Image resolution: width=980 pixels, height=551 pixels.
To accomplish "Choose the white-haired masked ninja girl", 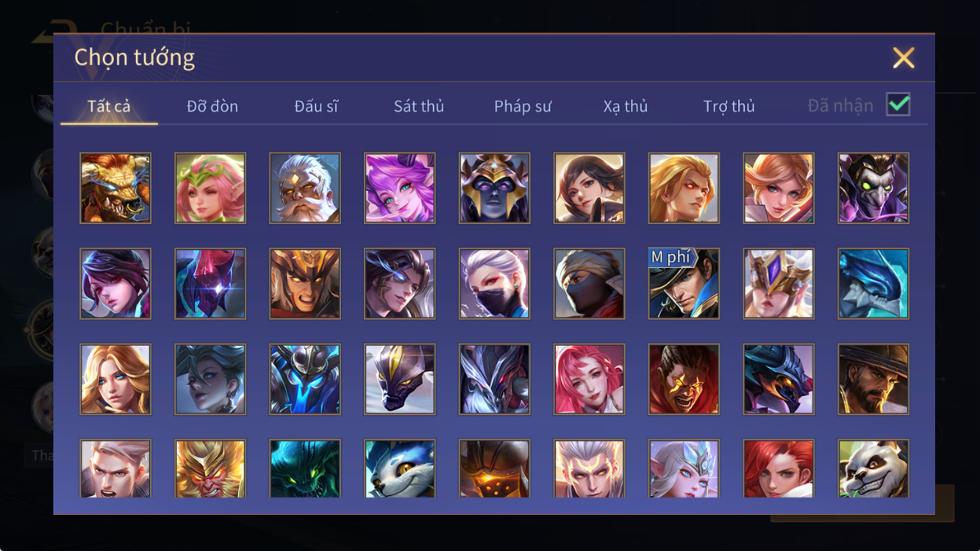I will pyautogui.click(x=495, y=284).
